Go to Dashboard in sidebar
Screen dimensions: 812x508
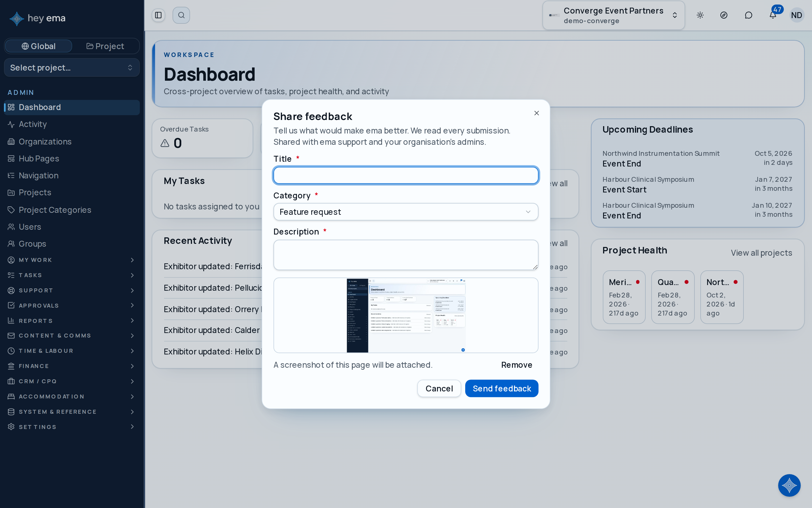(71, 107)
